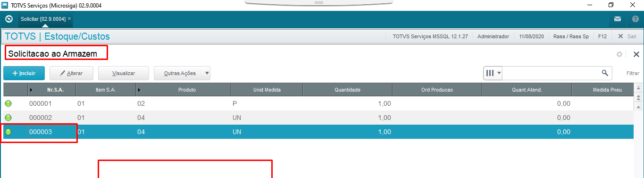Click green status icon of row 000002
This screenshot has height=178, width=644.
tap(8, 118)
